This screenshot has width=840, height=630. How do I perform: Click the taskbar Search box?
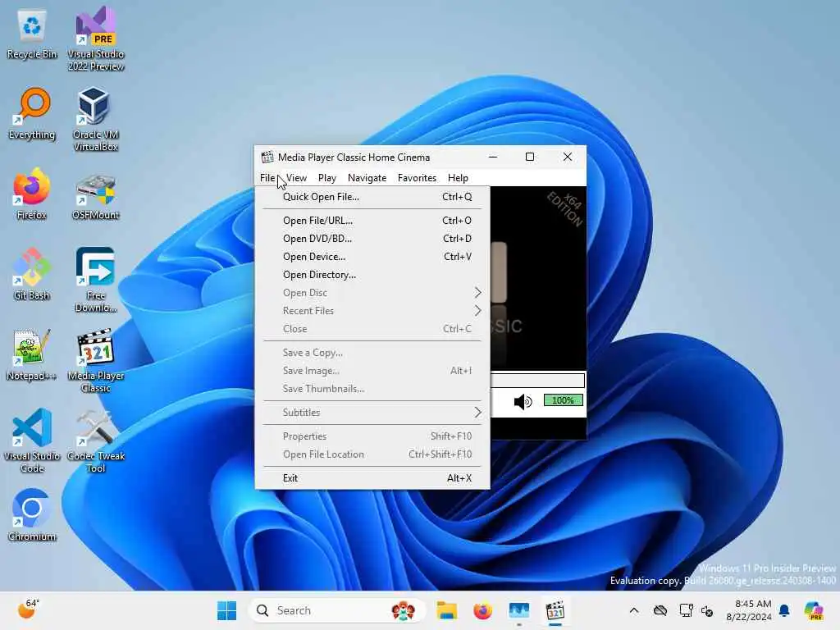[336, 610]
